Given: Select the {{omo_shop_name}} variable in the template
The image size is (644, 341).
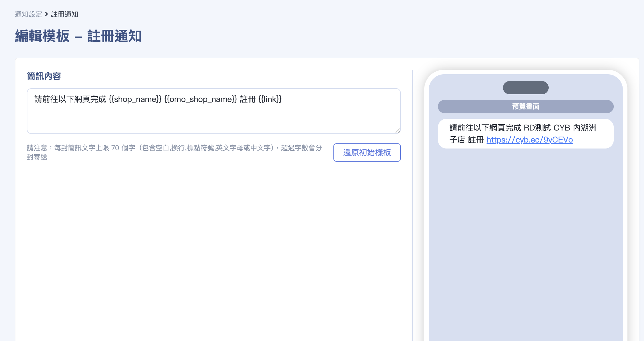Looking at the screenshot, I should (201, 99).
